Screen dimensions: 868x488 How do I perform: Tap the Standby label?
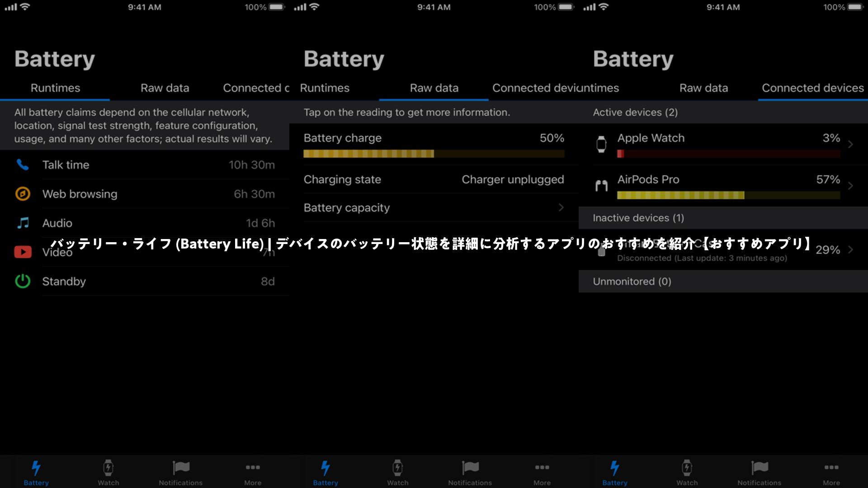(64, 282)
